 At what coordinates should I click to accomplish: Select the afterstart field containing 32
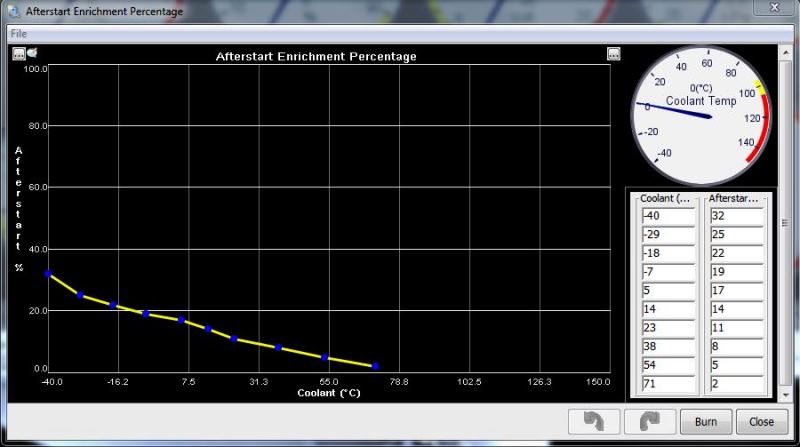[736, 215]
